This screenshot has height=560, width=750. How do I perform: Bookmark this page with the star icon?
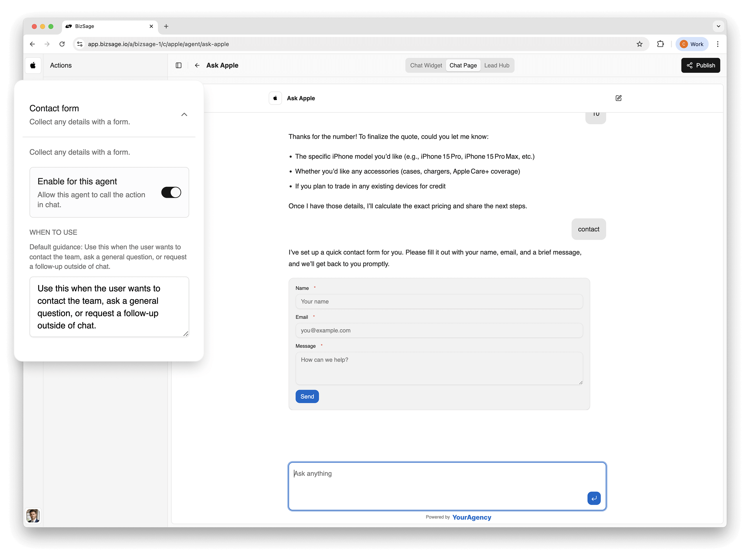coord(640,44)
